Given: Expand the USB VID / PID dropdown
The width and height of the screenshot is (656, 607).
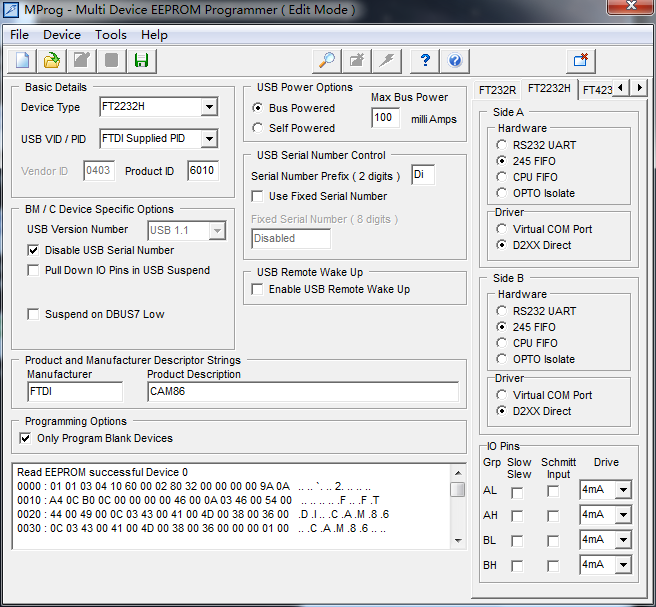Looking at the screenshot, I should 209,139.
